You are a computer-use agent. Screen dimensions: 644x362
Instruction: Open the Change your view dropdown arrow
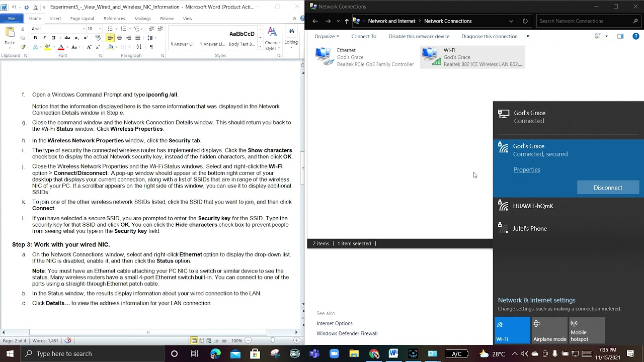coord(606,36)
